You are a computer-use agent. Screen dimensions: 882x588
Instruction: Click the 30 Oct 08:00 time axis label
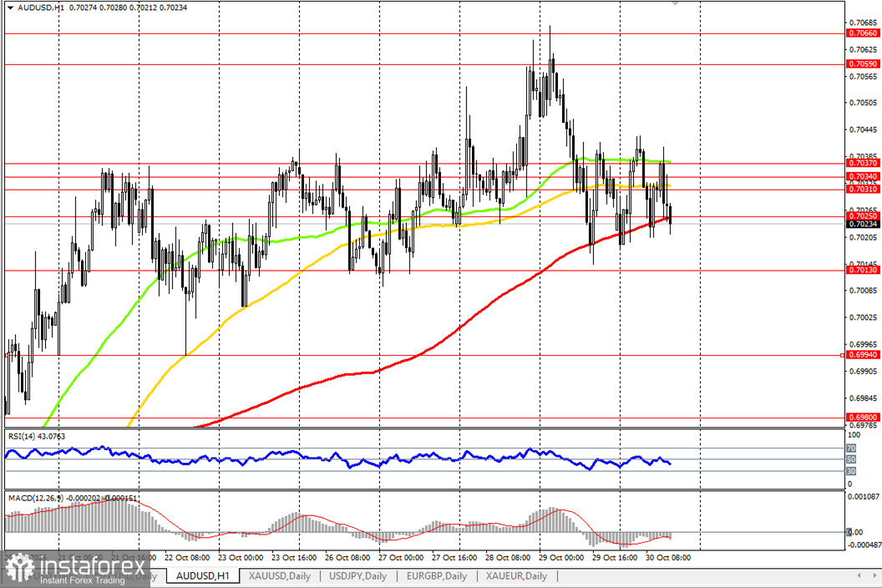point(668,558)
